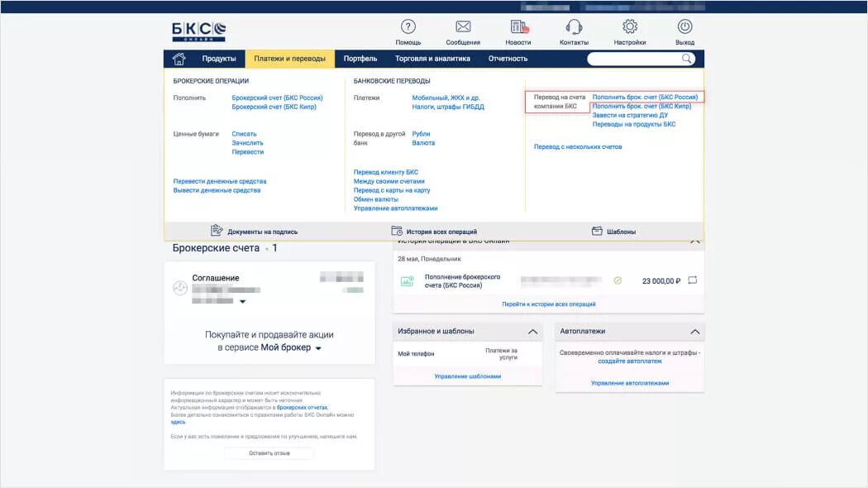Select the Мой телефон template row
The image size is (868, 488).
coord(467,354)
